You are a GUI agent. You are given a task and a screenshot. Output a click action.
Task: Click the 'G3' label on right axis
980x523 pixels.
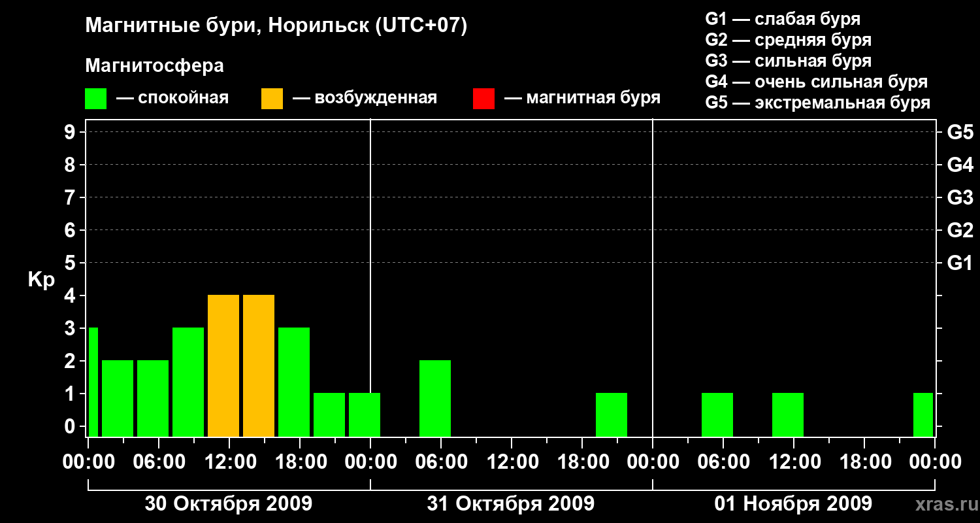(x=960, y=197)
